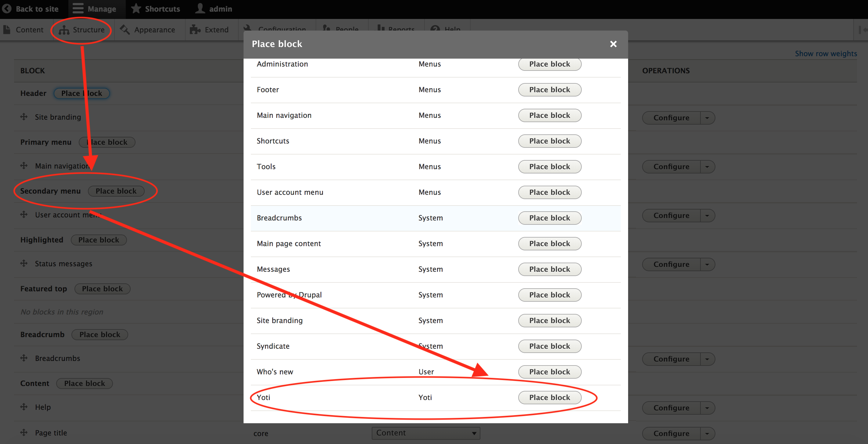
Task: Expand dropdown arrow next to Help Configure
Action: [x=707, y=408]
